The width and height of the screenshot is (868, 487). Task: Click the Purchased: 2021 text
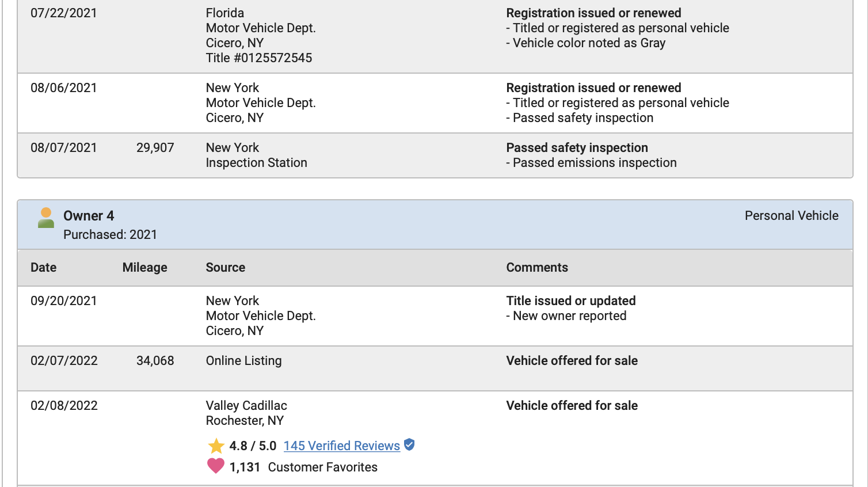[x=110, y=235]
